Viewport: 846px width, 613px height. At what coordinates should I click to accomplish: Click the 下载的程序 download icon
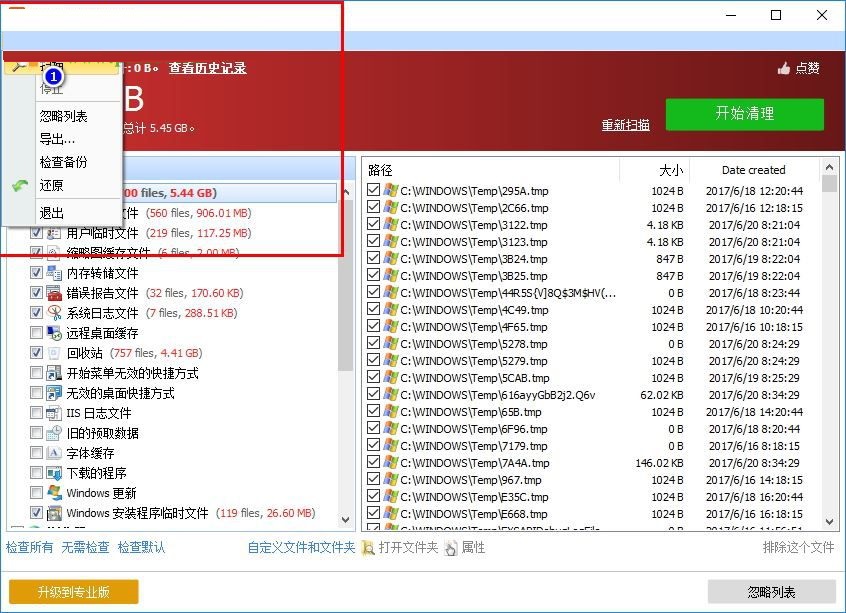tap(52, 473)
